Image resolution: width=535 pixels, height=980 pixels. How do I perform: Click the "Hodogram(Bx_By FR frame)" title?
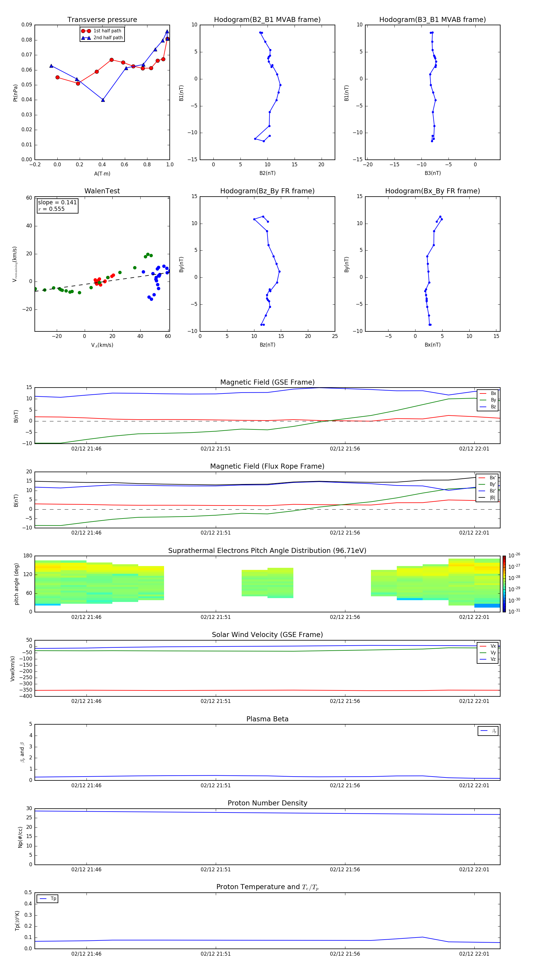[432, 191]
